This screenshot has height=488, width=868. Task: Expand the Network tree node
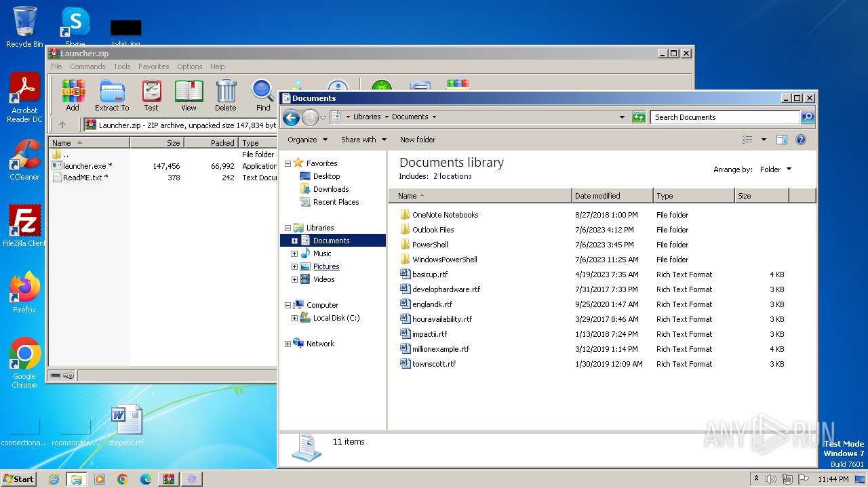(x=288, y=344)
